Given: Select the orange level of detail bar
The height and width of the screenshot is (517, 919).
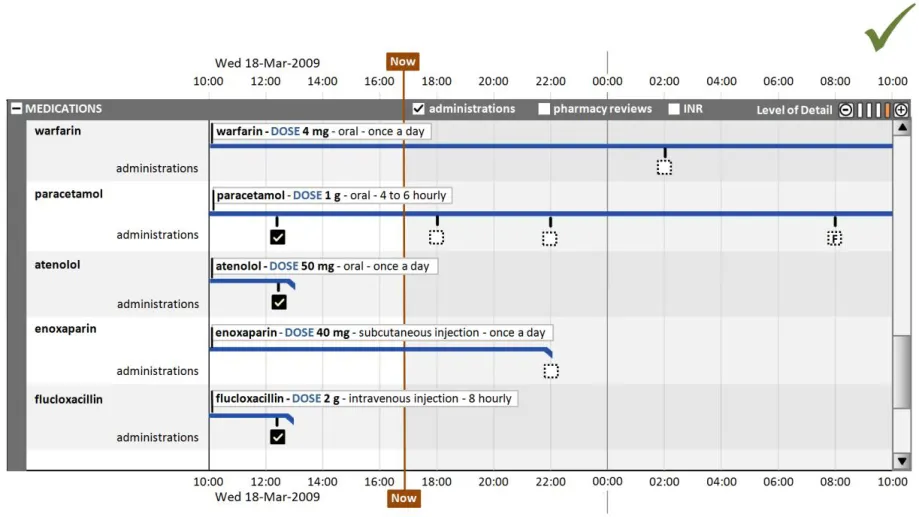Looking at the screenshot, I should coord(887,110).
